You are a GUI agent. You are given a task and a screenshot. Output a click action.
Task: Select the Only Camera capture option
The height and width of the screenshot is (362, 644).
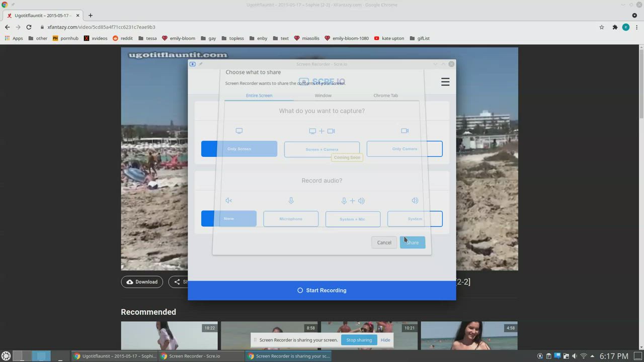click(404, 149)
